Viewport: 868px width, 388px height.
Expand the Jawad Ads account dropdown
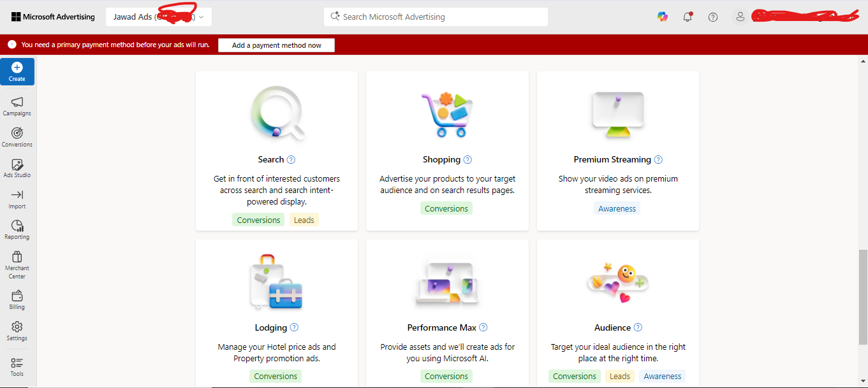158,17
